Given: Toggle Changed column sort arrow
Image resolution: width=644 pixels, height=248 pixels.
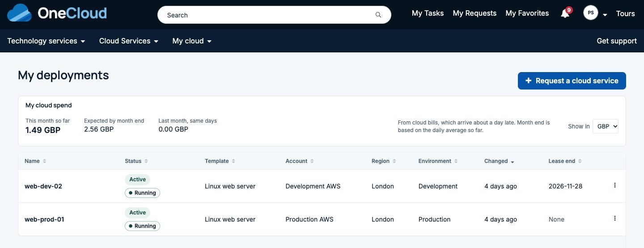Looking at the screenshot, I should (513, 162).
